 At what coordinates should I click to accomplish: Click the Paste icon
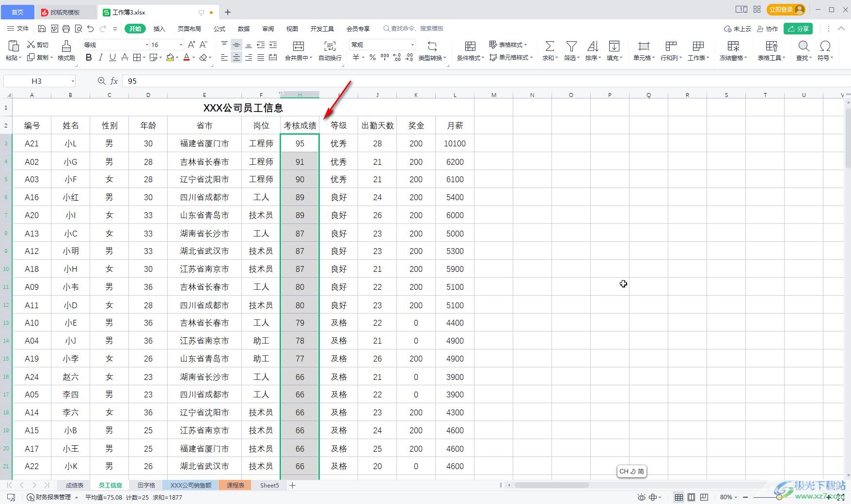14,46
